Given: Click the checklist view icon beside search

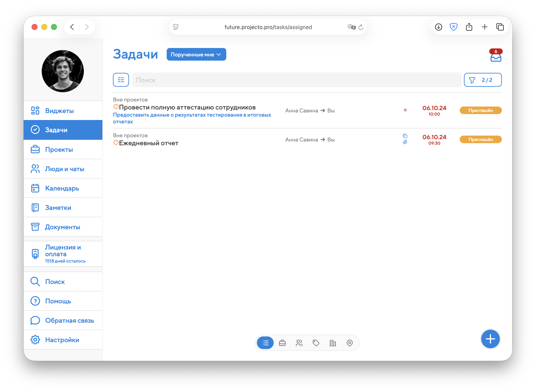Looking at the screenshot, I should click(121, 80).
